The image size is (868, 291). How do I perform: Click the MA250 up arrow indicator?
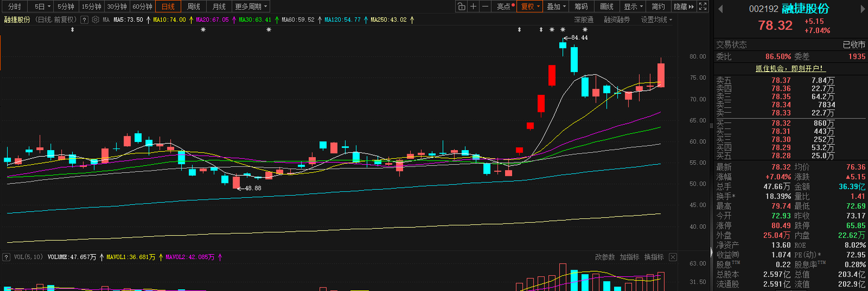point(412,19)
